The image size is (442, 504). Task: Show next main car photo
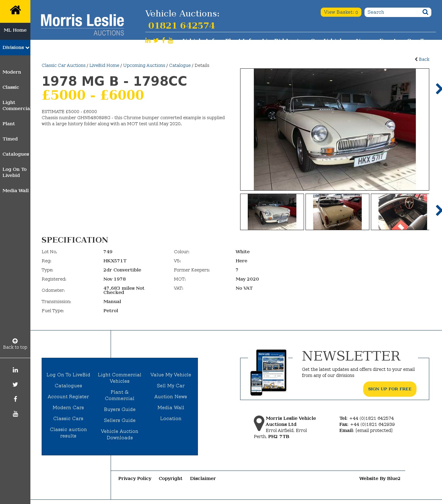(438, 89)
